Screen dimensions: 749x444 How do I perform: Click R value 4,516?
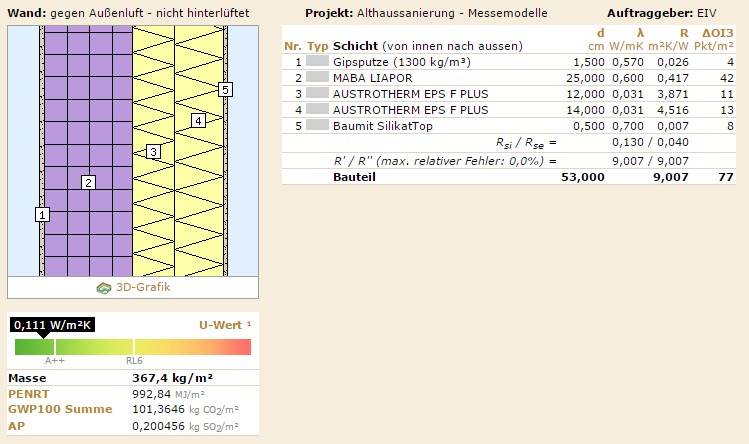point(673,110)
